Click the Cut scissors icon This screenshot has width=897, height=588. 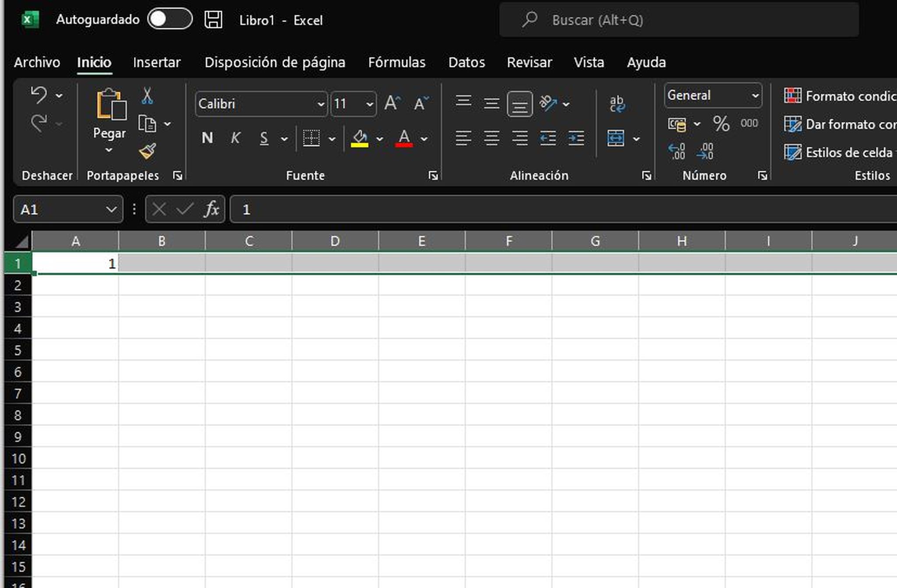pos(147,96)
